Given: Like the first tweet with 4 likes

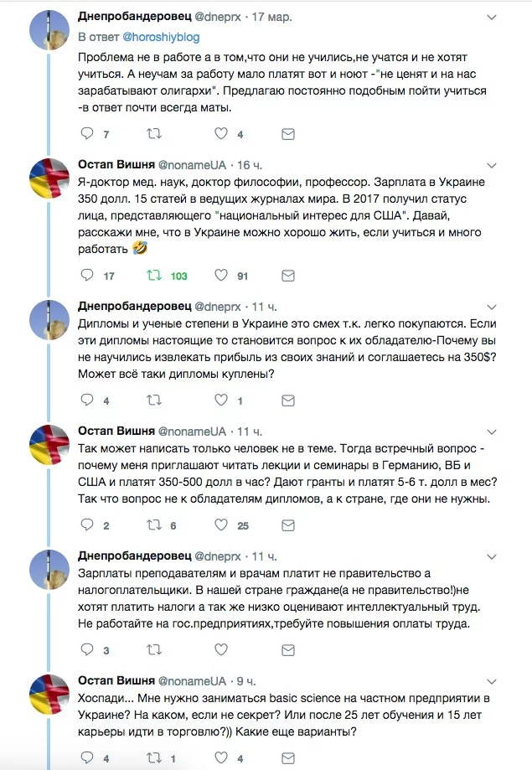Looking at the screenshot, I should 221,134.
